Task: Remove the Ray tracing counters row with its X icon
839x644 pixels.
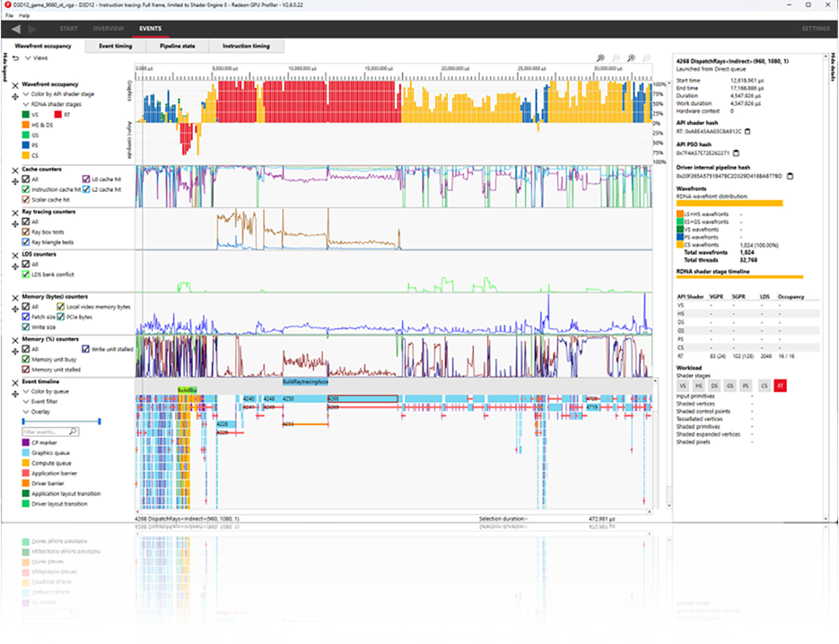Action: pyautogui.click(x=15, y=212)
